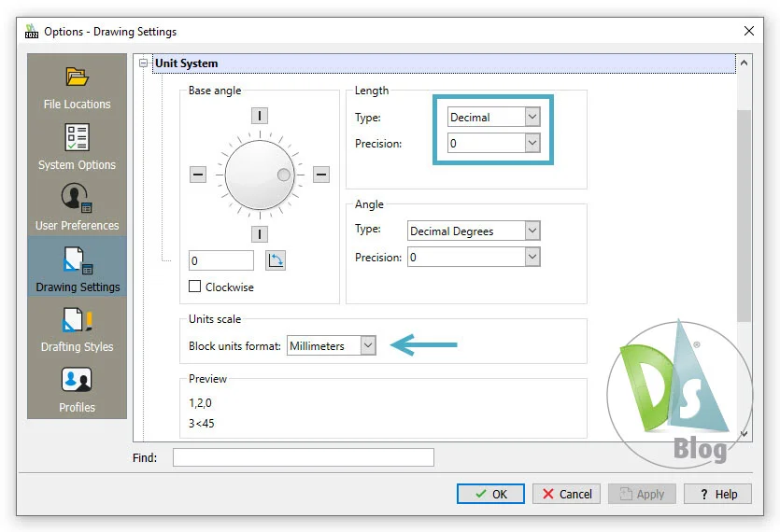The width and height of the screenshot is (780, 532).
Task: Open the System Options section
Action: pyautogui.click(x=77, y=147)
